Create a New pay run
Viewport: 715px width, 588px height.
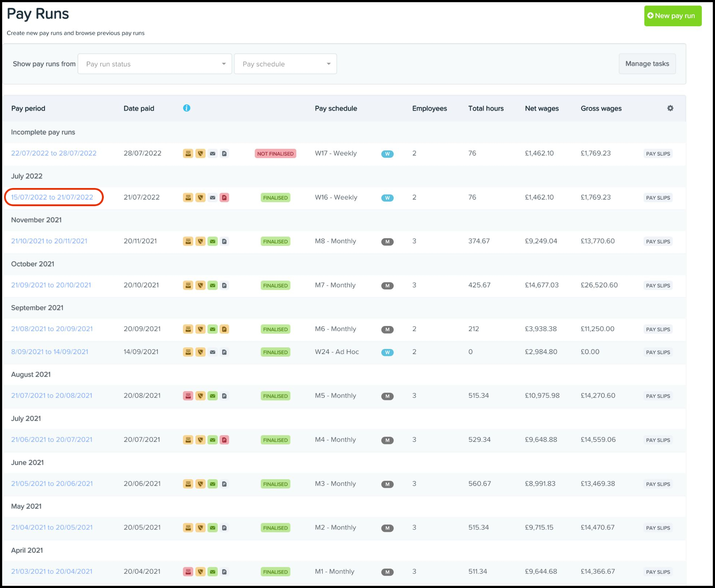672,16
